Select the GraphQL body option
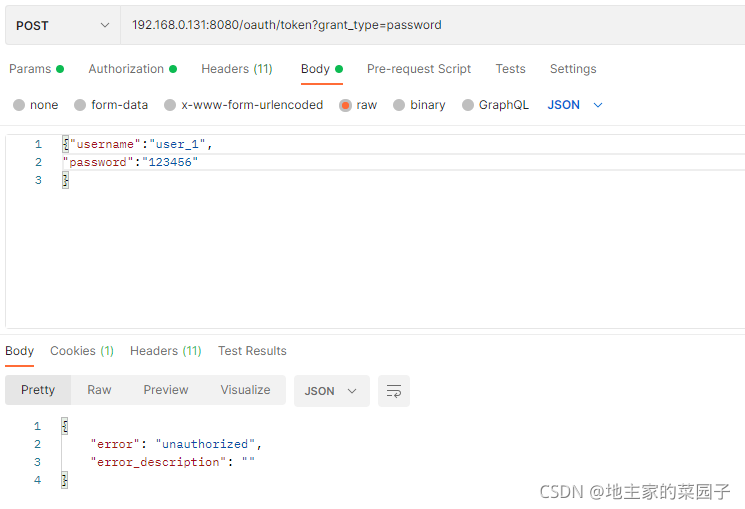 [495, 105]
